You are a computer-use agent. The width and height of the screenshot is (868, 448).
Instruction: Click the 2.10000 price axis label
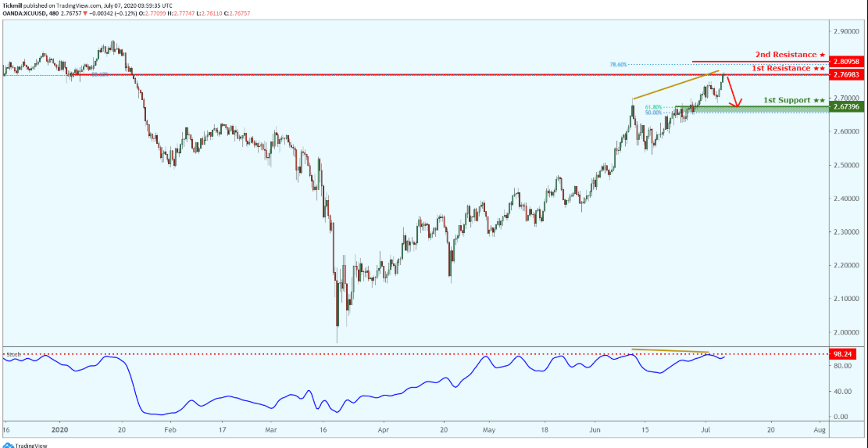(x=846, y=299)
